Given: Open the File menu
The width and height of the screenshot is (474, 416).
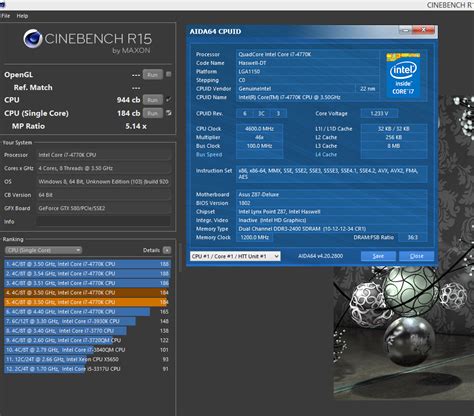Looking at the screenshot, I should (6, 16).
